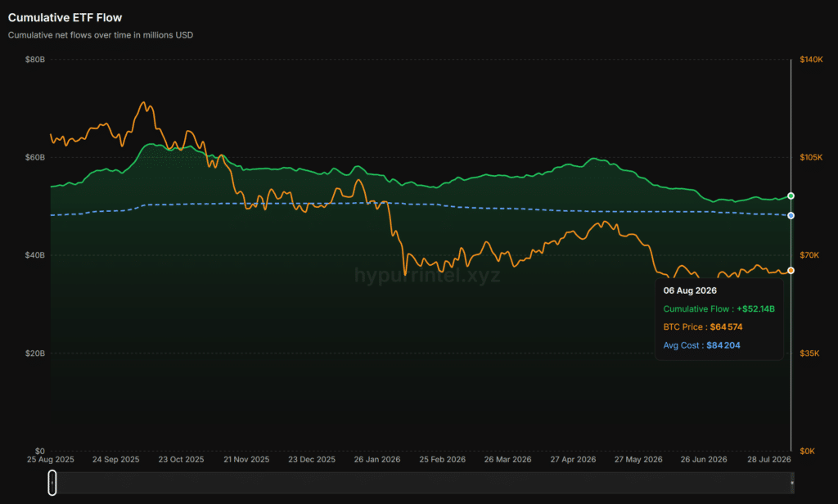Click the '23 Oct 2025' date label

(x=181, y=460)
